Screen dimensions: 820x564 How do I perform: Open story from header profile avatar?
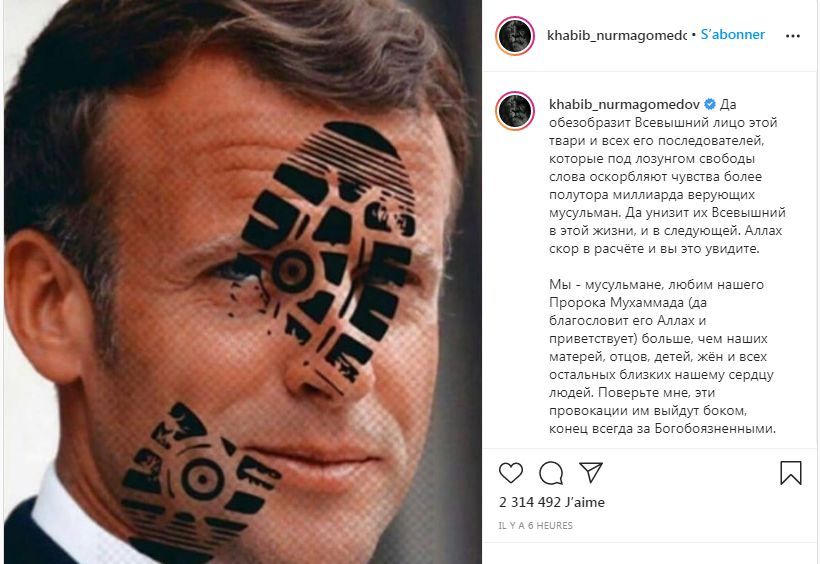515,36
